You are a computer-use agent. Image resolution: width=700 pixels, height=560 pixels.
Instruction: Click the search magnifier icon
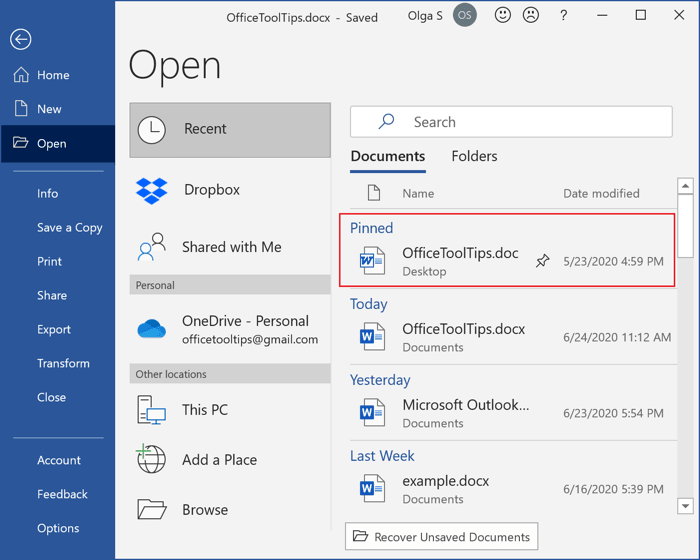pos(387,121)
